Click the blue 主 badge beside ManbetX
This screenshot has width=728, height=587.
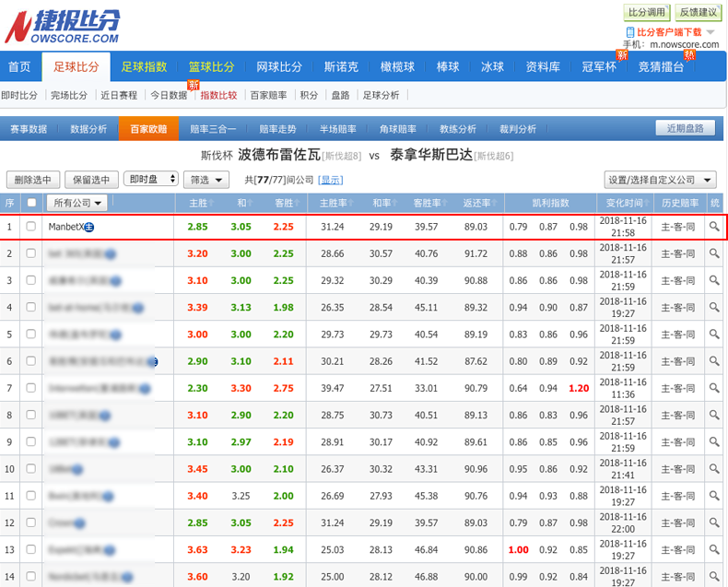(89, 227)
